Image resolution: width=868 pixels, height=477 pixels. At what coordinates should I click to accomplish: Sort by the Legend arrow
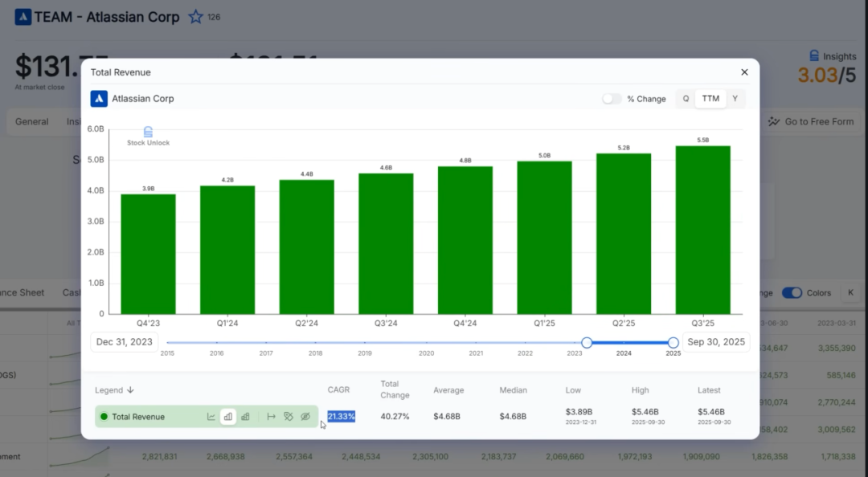coord(130,390)
